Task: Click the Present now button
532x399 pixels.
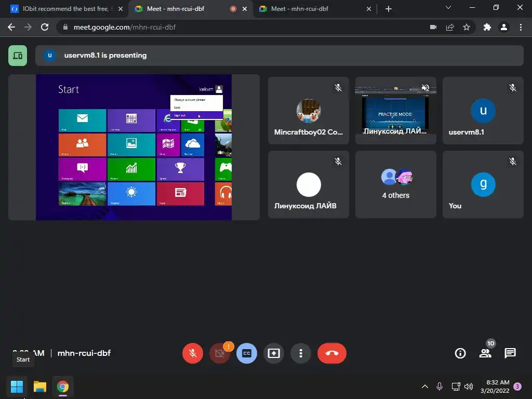Action: [x=273, y=353]
